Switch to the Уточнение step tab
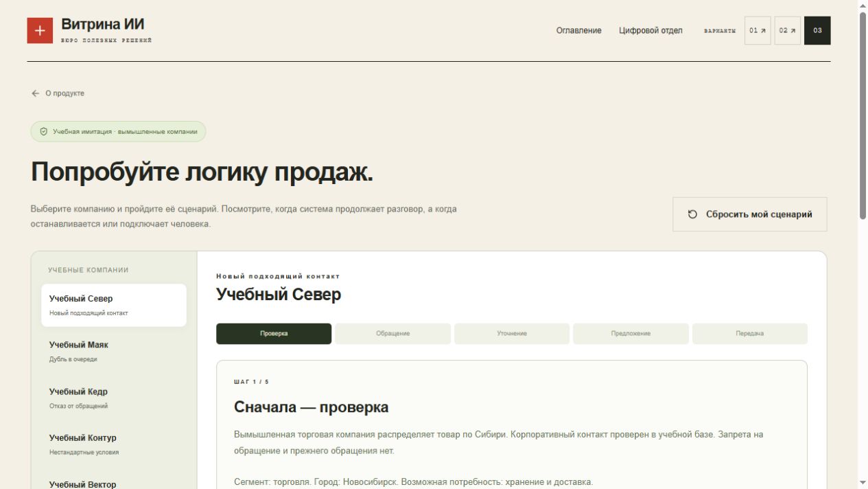Screen dimensions: 868x489 coord(512,334)
